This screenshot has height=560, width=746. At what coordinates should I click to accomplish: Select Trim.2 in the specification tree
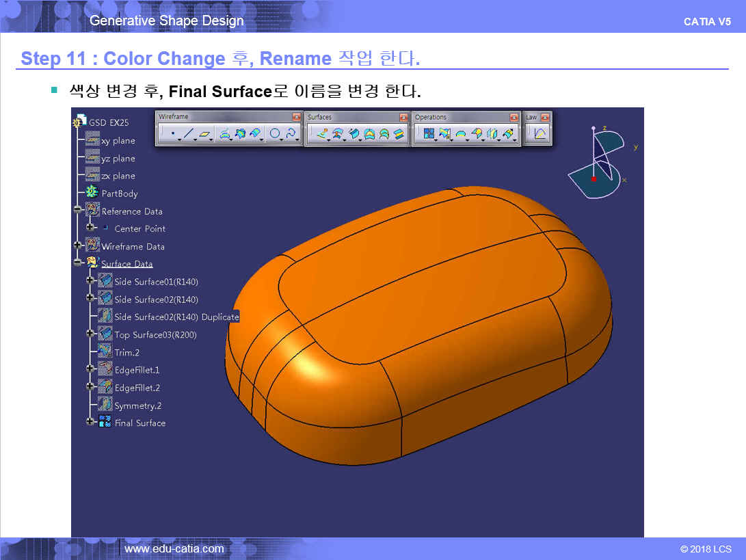pos(126,353)
